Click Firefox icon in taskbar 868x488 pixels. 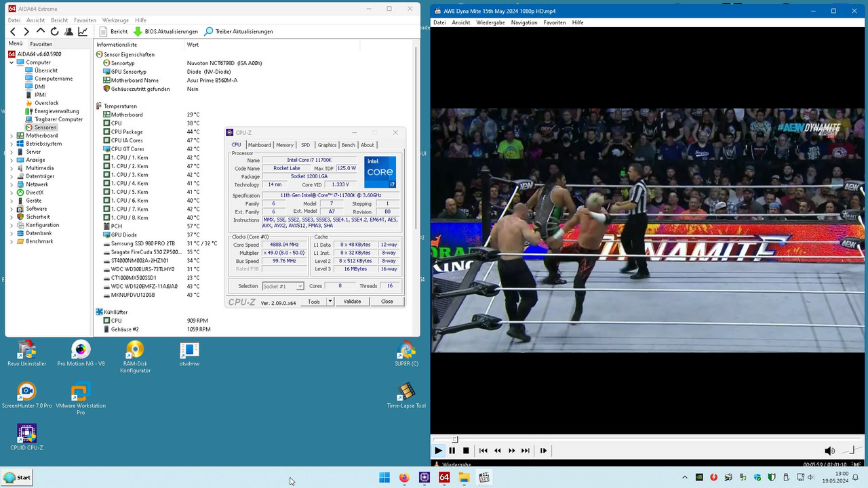[404, 477]
